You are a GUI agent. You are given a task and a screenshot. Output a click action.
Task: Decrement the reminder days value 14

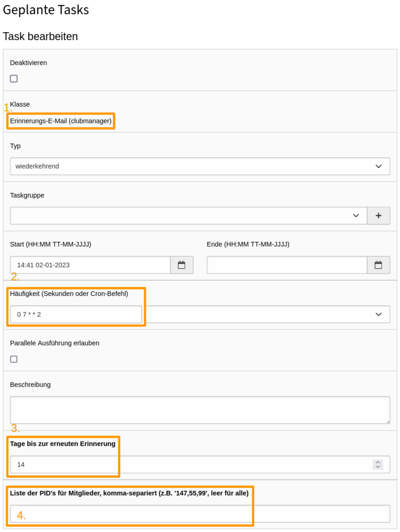(x=378, y=467)
